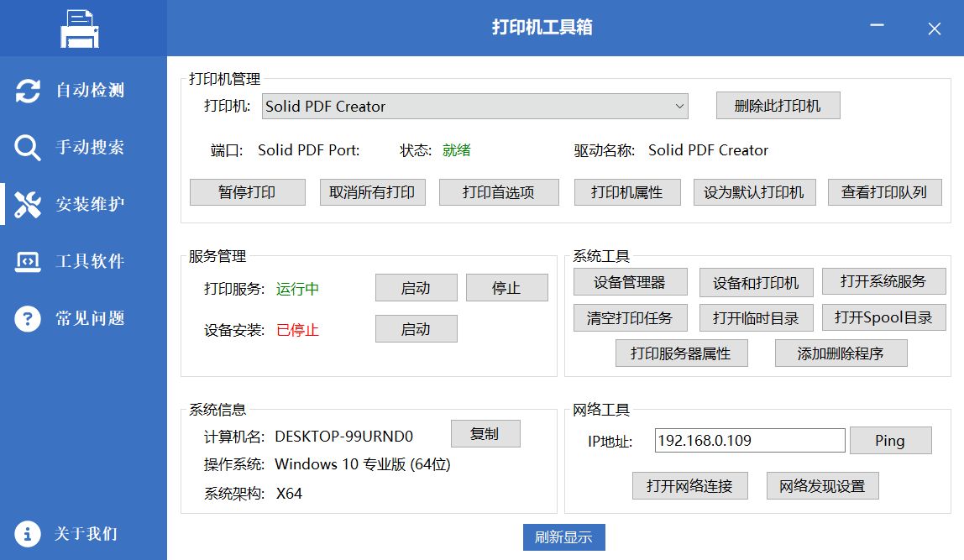Select the 自动检测 refresh icon in sidebar
The height and width of the screenshot is (560, 964).
pos(28,91)
